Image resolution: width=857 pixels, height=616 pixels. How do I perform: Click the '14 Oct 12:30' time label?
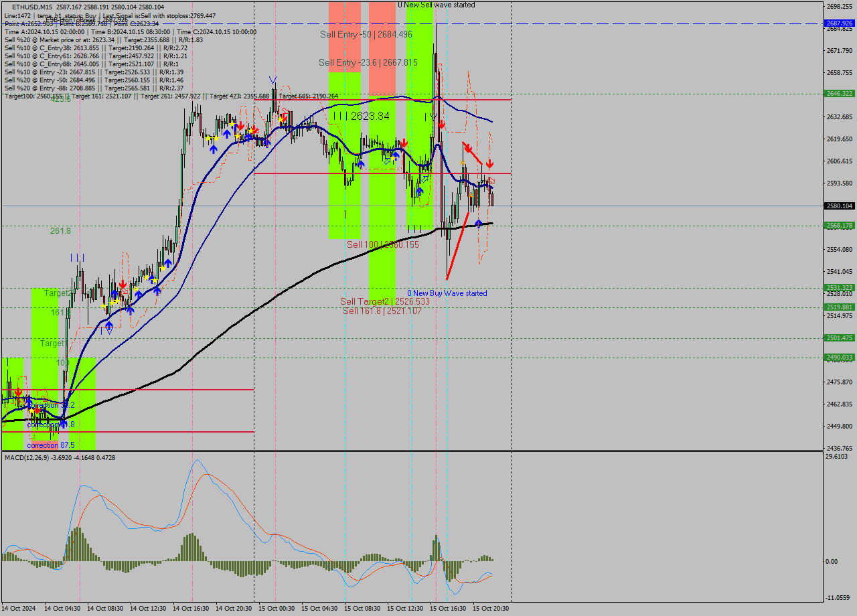(148, 608)
